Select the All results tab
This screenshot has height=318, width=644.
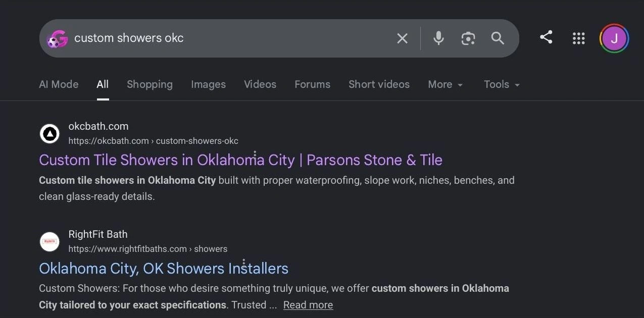point(103,84)
